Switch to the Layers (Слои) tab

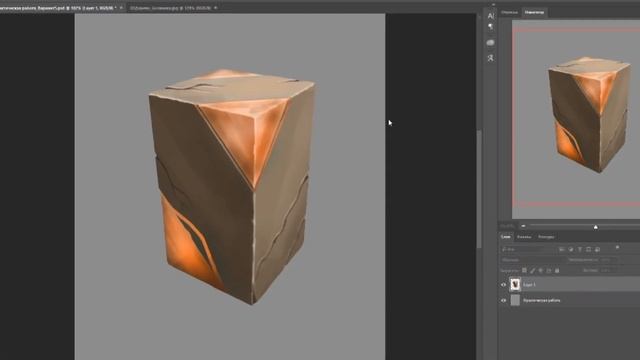(x=506, y=237)
